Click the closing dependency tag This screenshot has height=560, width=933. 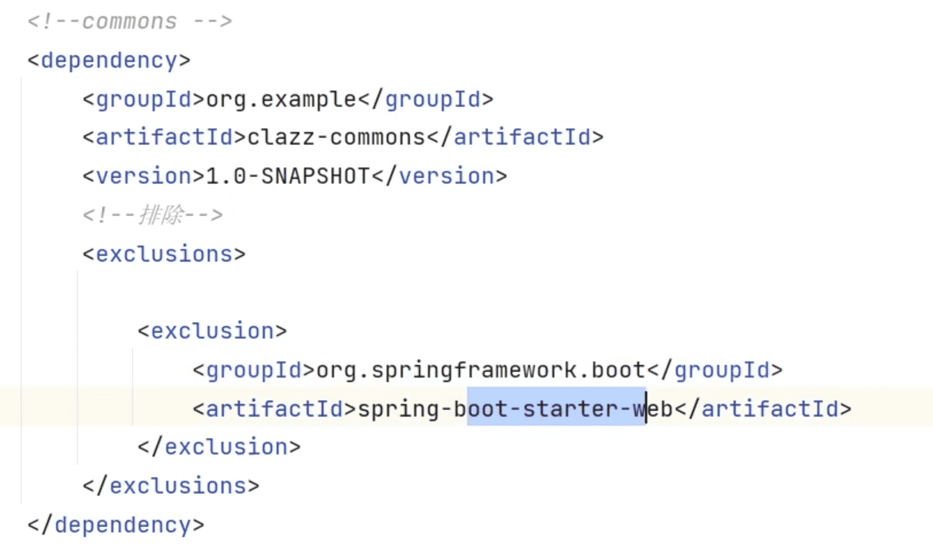tap(116, 525)
